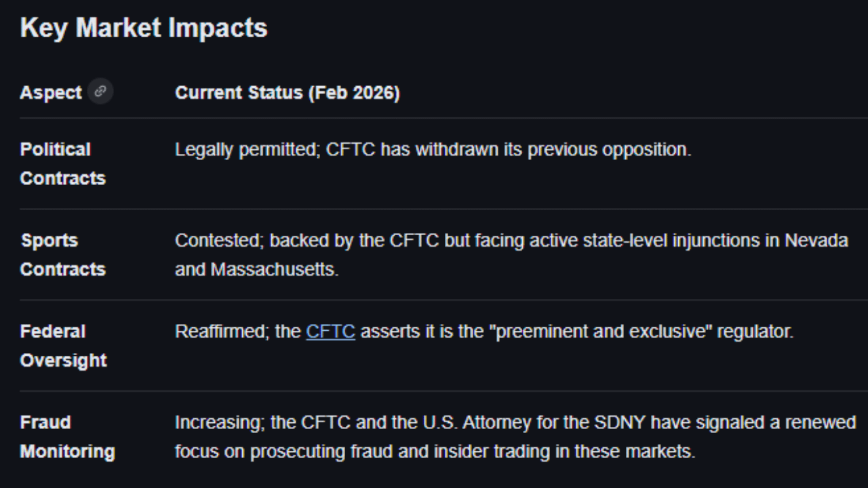Select the Aspect column header
868x488 pixels.
point(51,93)
